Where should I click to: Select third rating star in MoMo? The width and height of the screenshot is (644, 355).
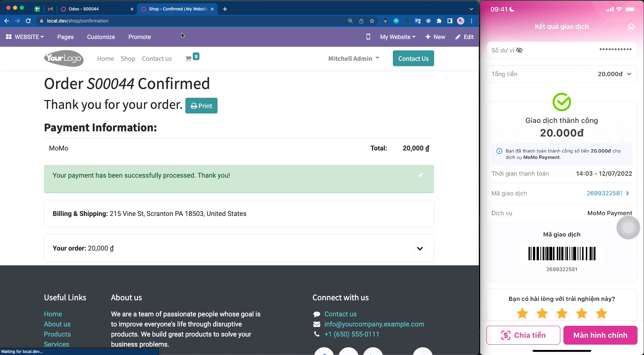pyautogui.click(x=562, y=313)
